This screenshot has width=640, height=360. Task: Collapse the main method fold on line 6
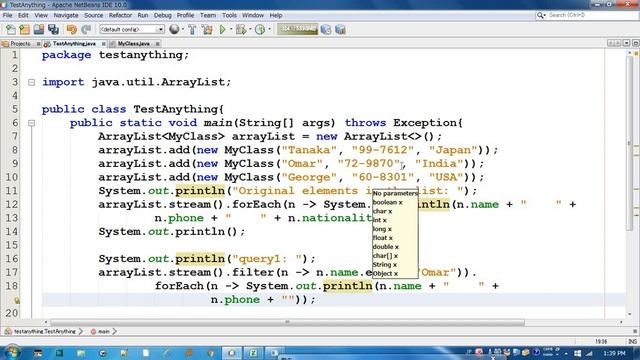pos(31,123)
